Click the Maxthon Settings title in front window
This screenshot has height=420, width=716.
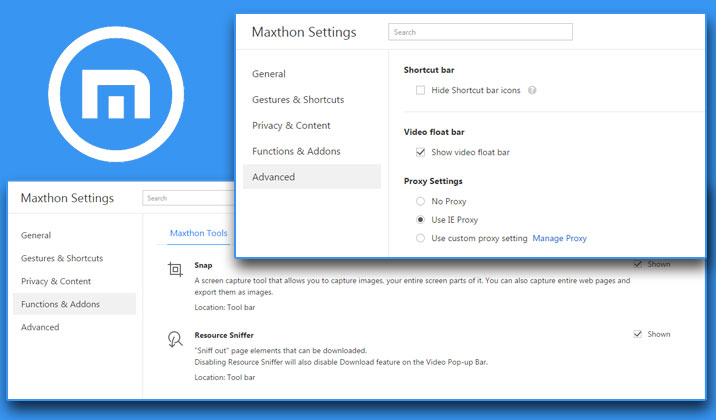point(304,32)
